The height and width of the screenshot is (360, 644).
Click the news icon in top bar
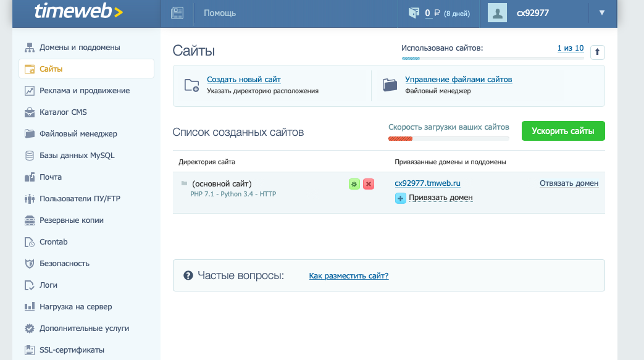click(x=178, y=13)
